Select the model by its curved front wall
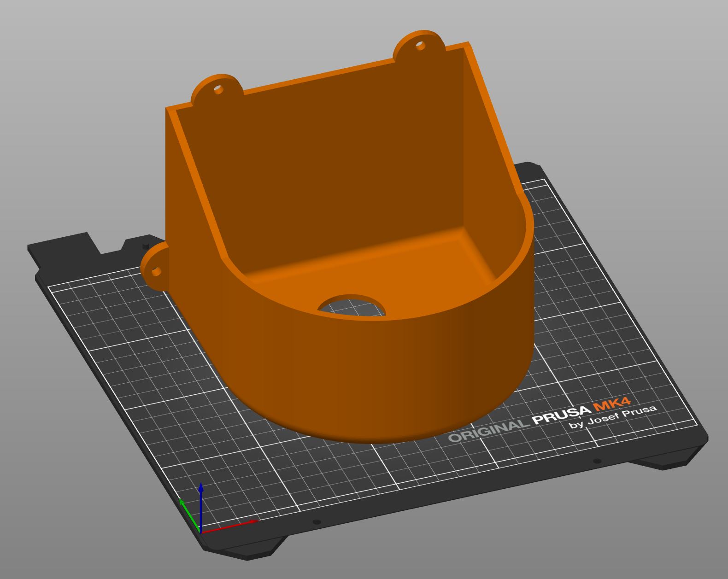 (369, 368)
